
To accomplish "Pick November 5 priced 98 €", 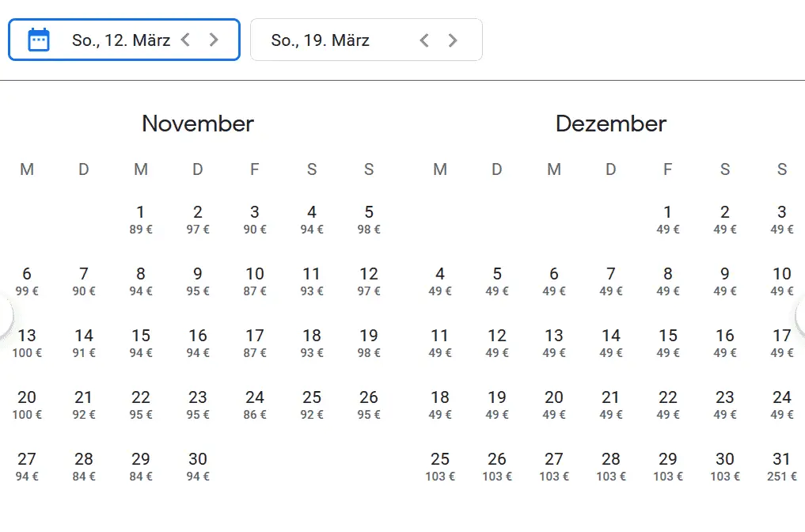I will [369, 219].
